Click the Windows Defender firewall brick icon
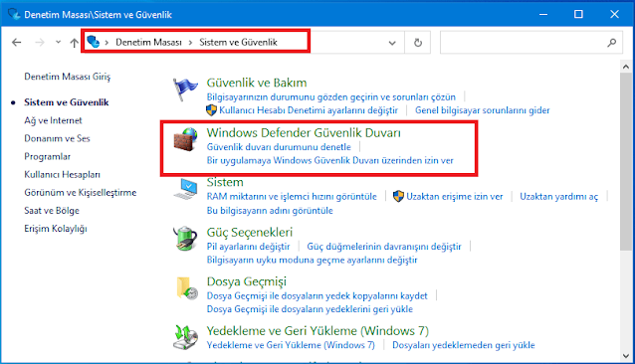 coord(185,139)
